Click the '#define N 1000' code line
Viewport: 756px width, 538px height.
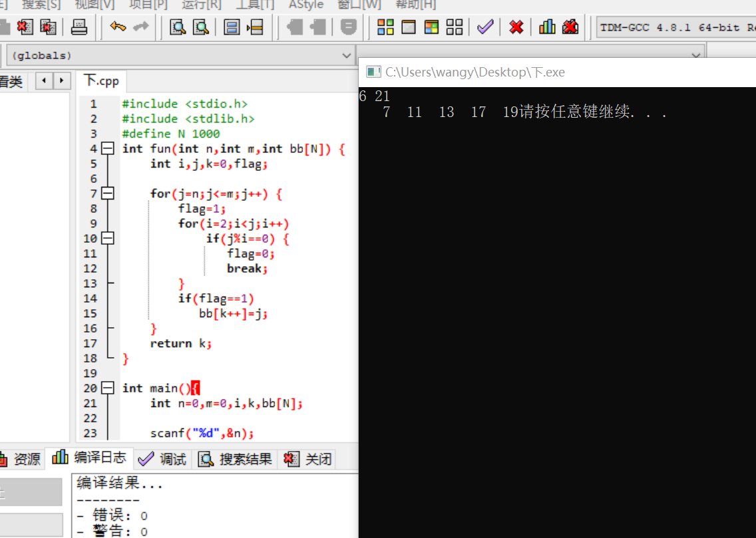(171, 134)
